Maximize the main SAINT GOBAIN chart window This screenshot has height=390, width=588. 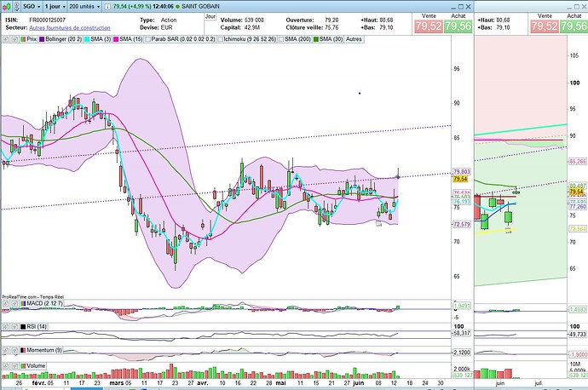point(461,6)
